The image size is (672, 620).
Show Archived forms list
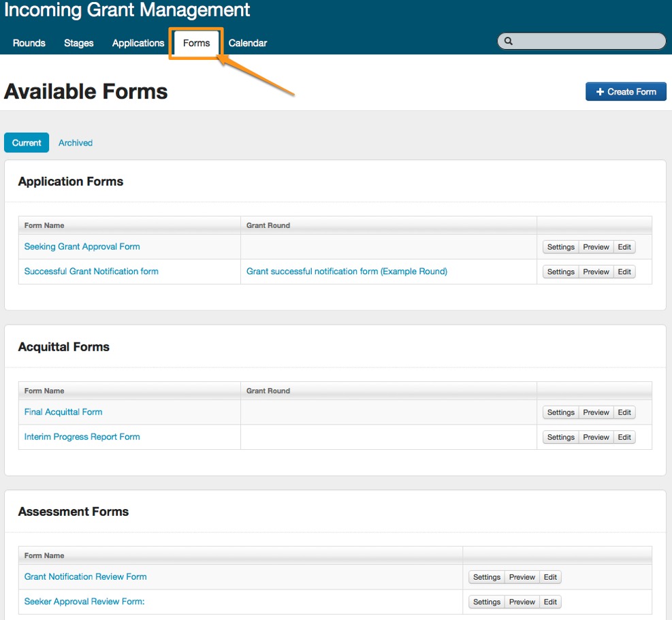[76, 143]
